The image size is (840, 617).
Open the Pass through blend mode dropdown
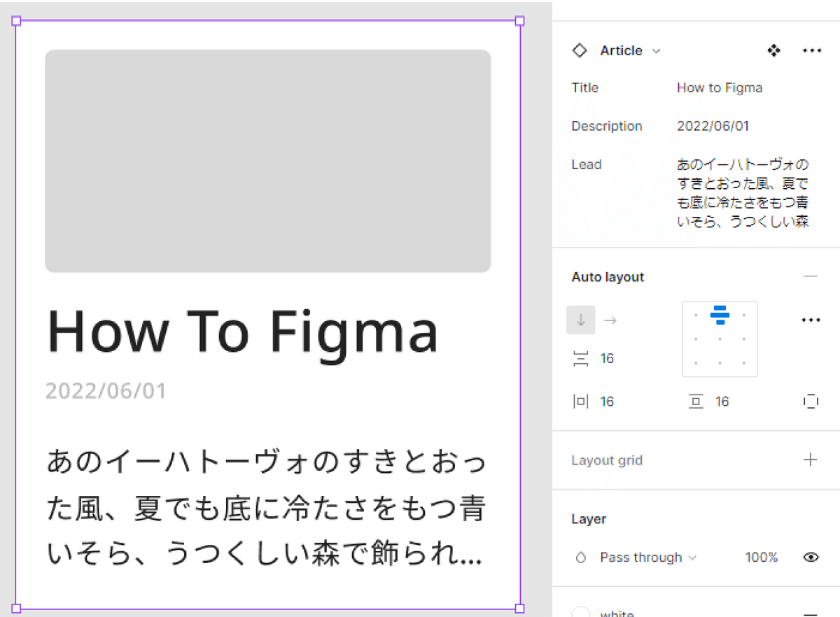click(x=648, y=558)
